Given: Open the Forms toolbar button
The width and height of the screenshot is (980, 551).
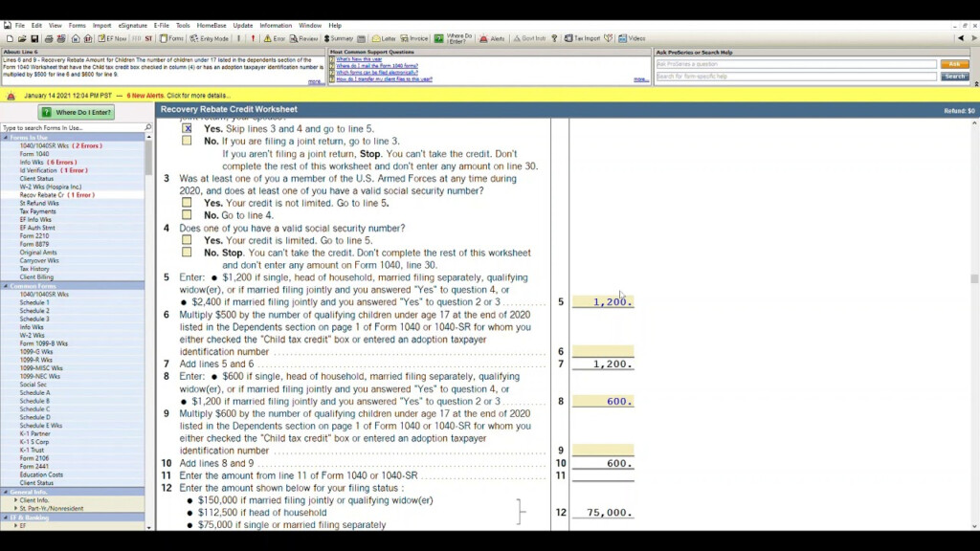Looking at the screenshot, I should [172, 38].
